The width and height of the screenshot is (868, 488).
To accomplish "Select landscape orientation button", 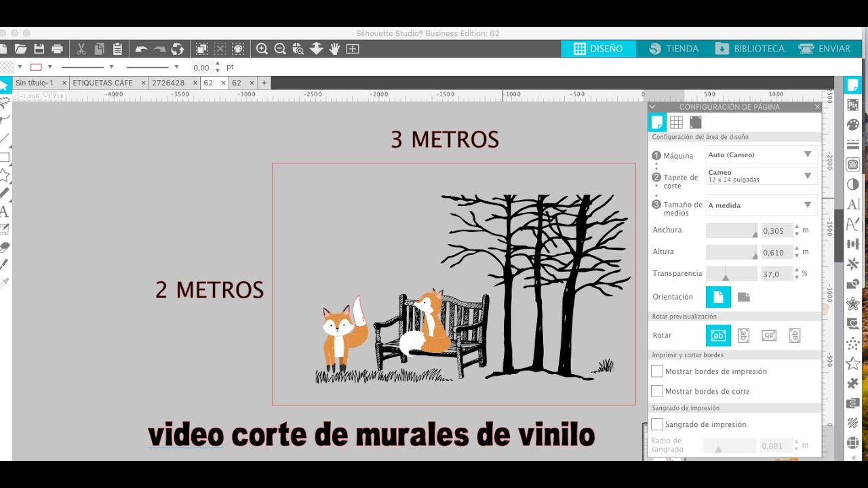I will [x=744, y=297].
